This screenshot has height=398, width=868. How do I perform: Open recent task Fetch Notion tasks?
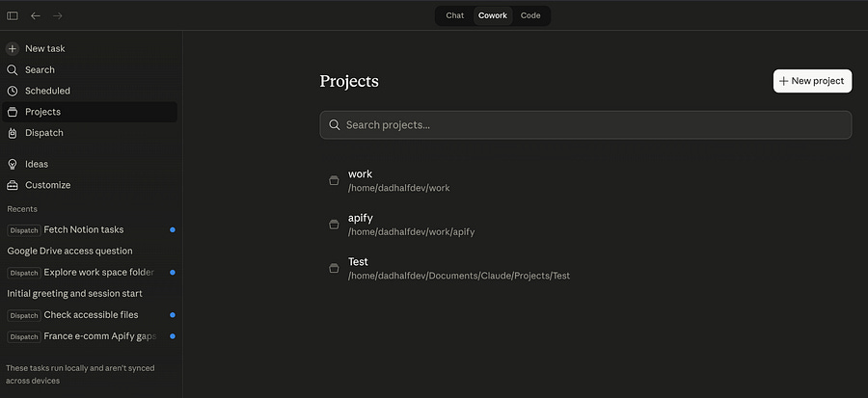tap(83, 229)
